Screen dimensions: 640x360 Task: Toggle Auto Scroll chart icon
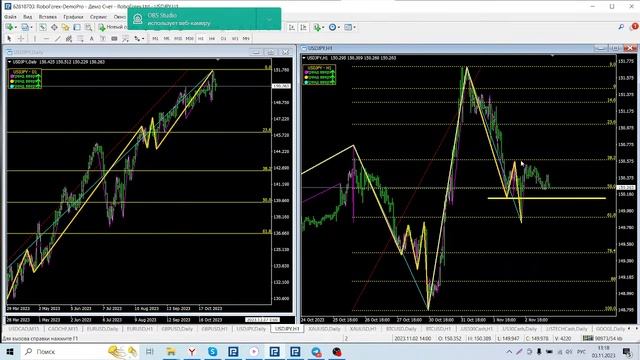292,27
